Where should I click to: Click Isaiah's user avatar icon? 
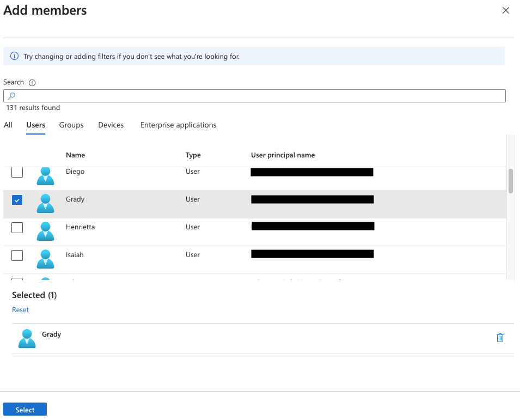(45, 259)
